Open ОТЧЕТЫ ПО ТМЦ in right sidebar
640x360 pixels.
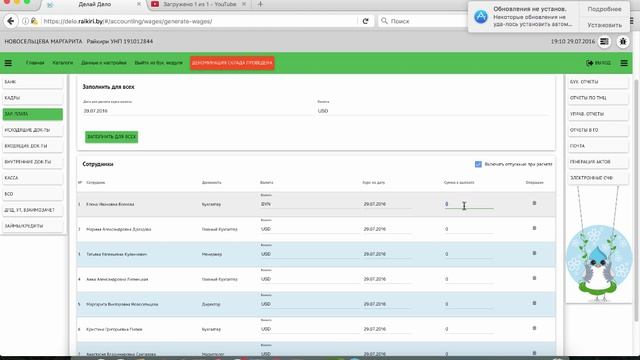tap(598, 98)
